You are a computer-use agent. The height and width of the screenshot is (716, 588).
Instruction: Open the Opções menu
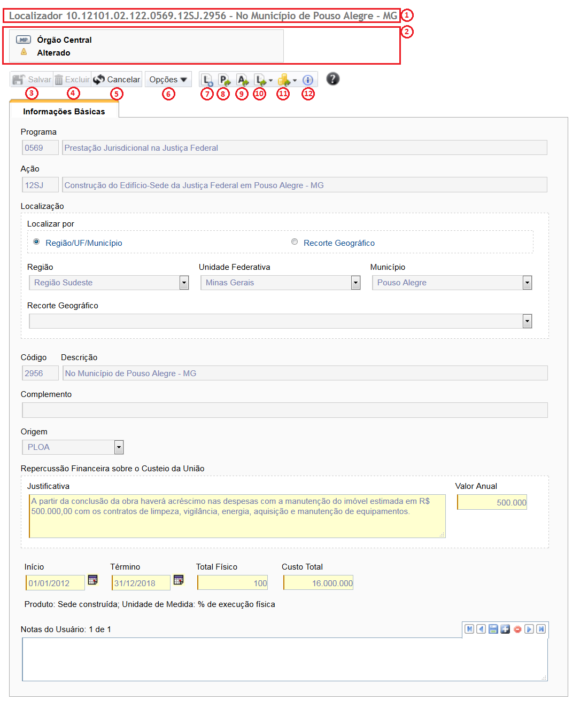click(168, 80)
